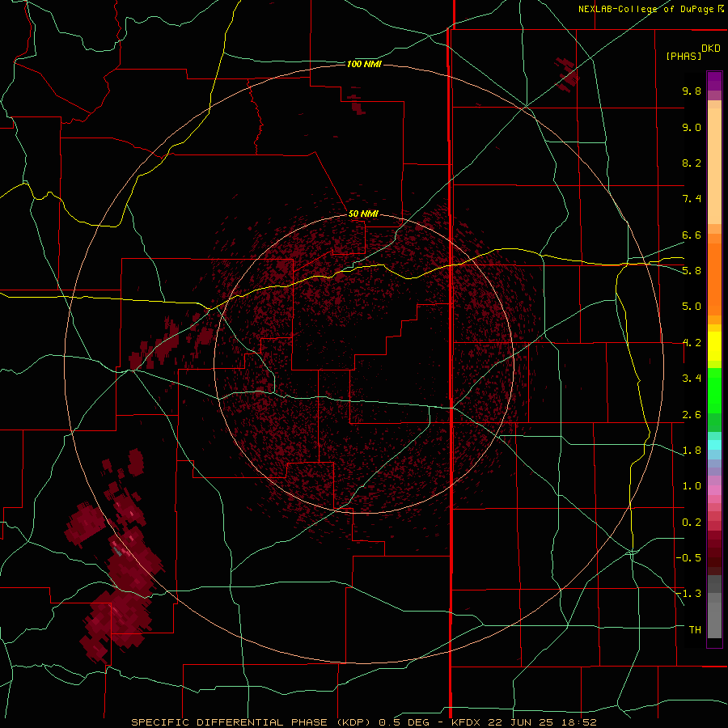Viewport: 728px width, 728px height.
Task: Pick the bright green band of the color bar
Action: point(714,391)
